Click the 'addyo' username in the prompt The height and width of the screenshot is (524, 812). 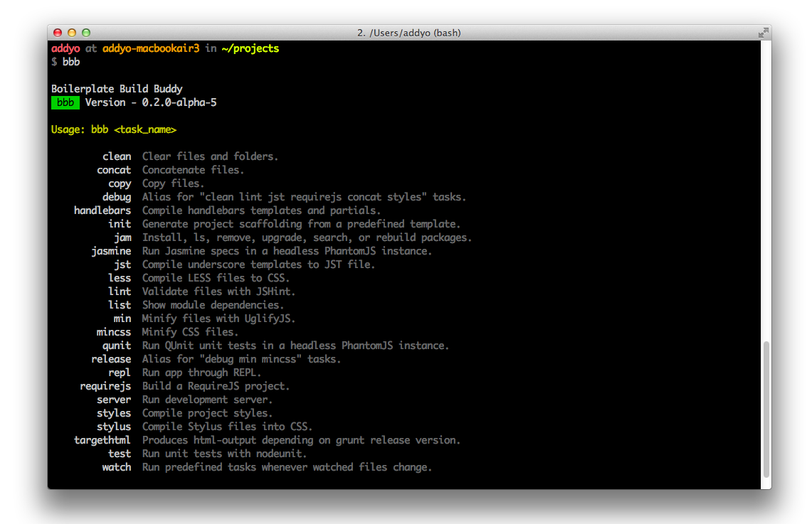pyautogui.click(x=65, y=48)
